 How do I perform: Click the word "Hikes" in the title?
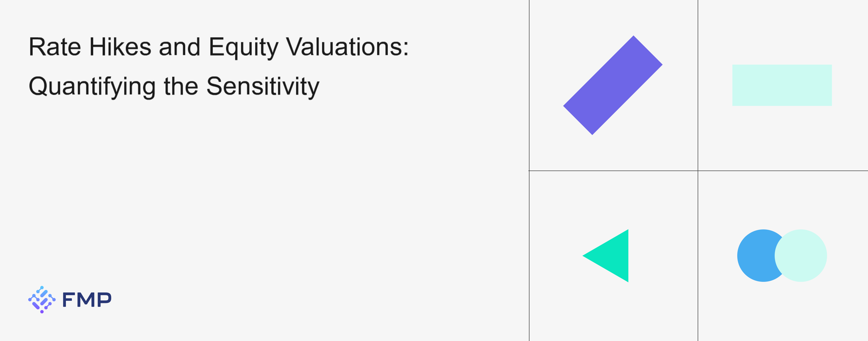click(x=120, y=47)
